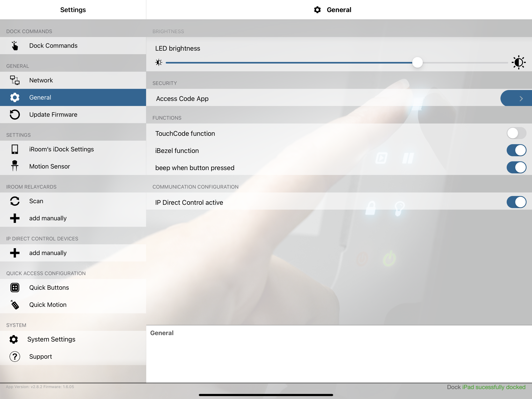Click the 'LED brightness' label
This screenshot has height=399, width=532.
click(x=178, y=48)
